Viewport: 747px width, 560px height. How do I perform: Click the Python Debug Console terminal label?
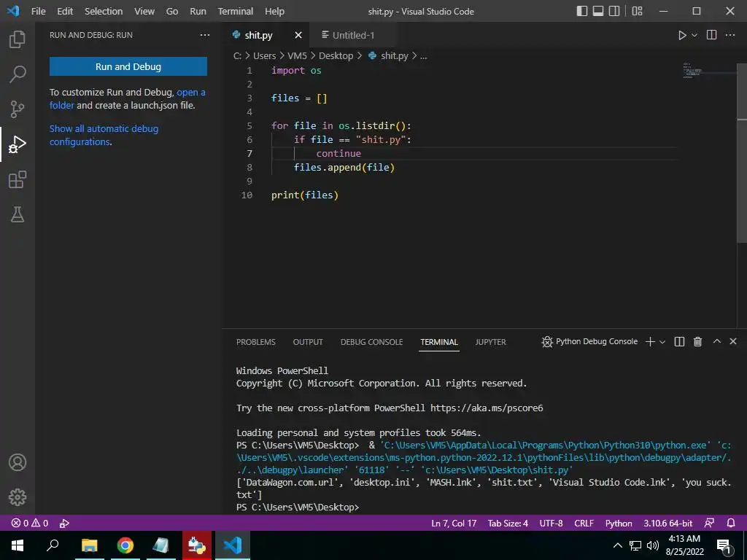pyautogui.click(x=589, y=341)
